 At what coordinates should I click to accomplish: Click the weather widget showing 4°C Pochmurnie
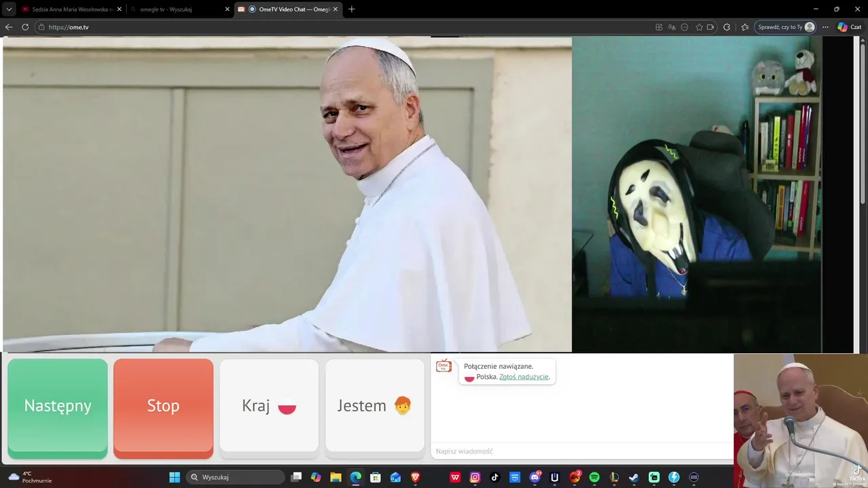[31, 477]
